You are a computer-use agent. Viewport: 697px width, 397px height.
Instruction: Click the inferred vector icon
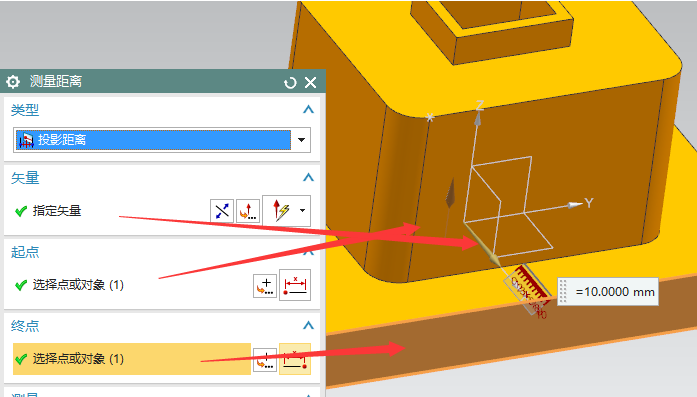click(280, 210)
